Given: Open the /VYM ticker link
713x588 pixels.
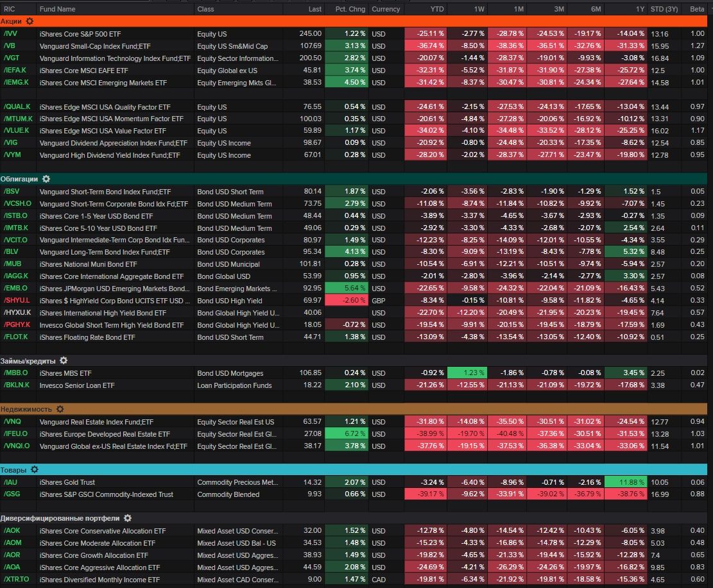Looking at the screenshot, I should click(x=12, y=155).
